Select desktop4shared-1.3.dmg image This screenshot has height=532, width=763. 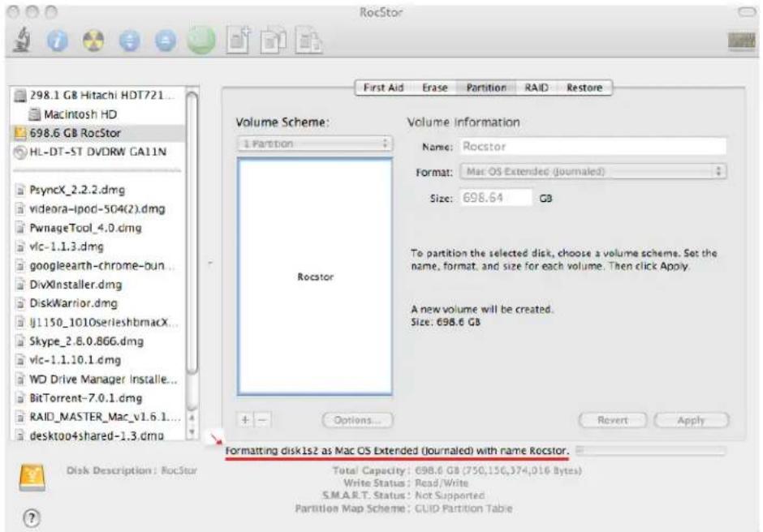click(98, 435)
